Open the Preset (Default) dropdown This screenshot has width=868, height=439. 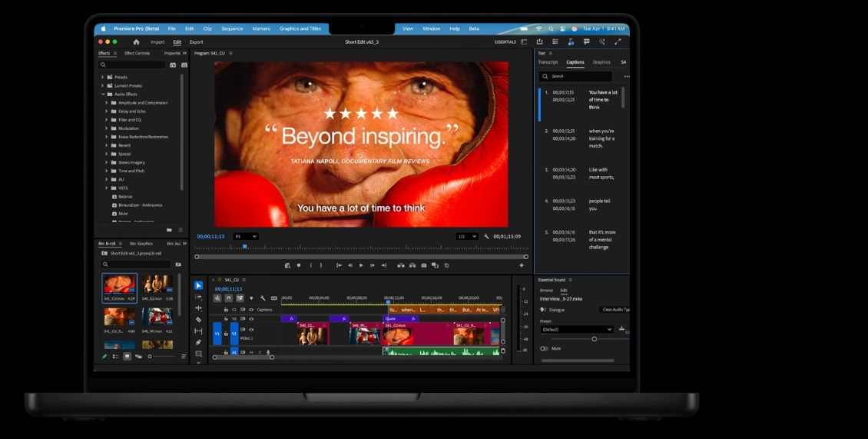(577, 329)
